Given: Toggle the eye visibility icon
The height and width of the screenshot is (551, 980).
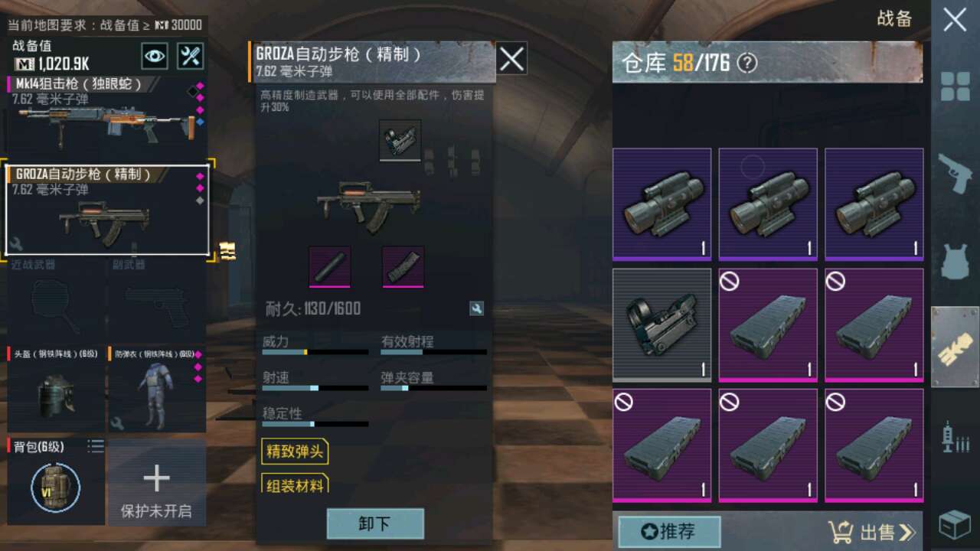Looking at the screenshot, I should (x=155, y=56).
